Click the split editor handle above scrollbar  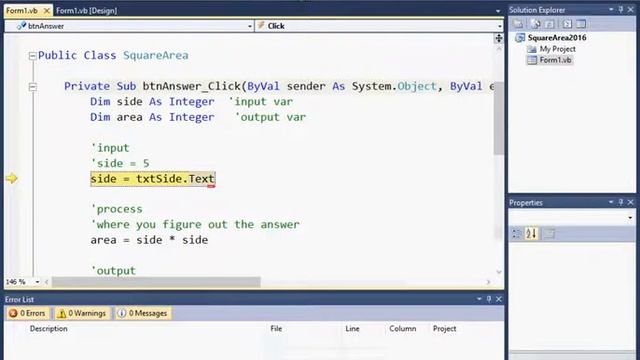tap(498, 38)
